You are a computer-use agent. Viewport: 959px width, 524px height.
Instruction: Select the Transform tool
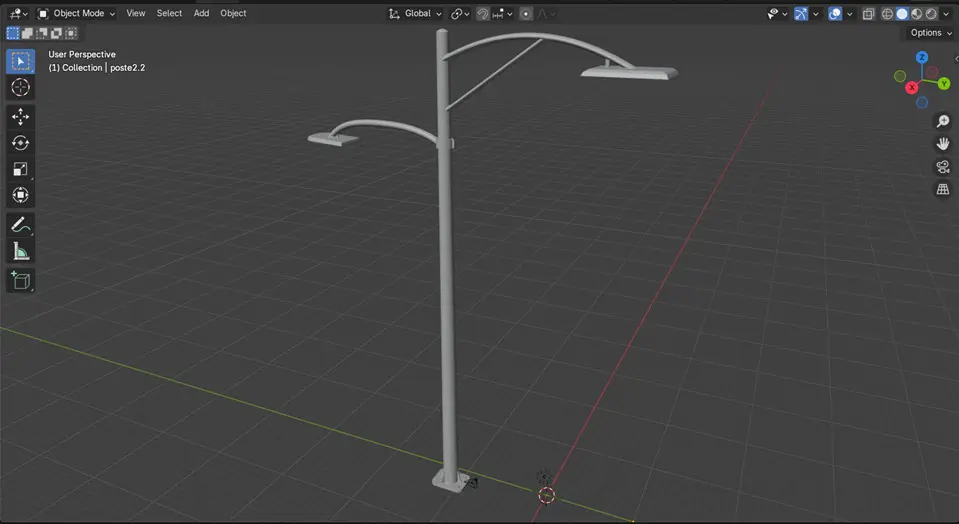pyautogui.click(x=20, y=195)
